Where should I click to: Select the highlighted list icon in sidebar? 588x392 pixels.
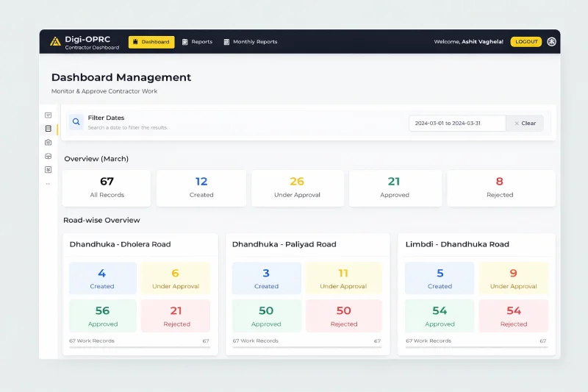point(48,129)
